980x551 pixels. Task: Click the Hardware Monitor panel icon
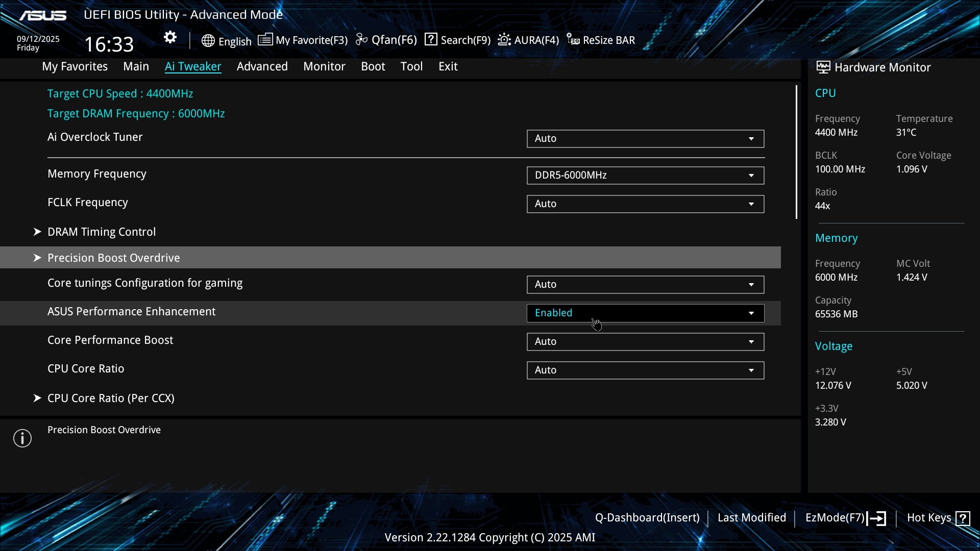coord(823,67)
